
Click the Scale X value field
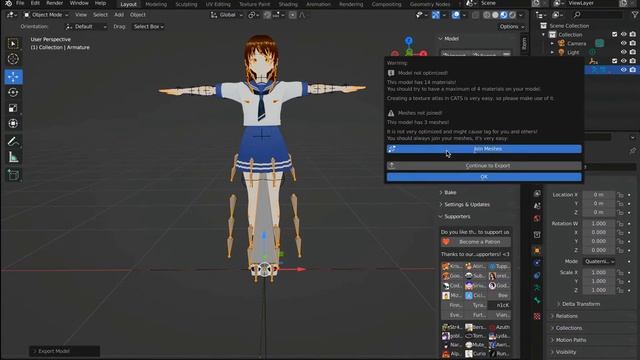point(599,272)
